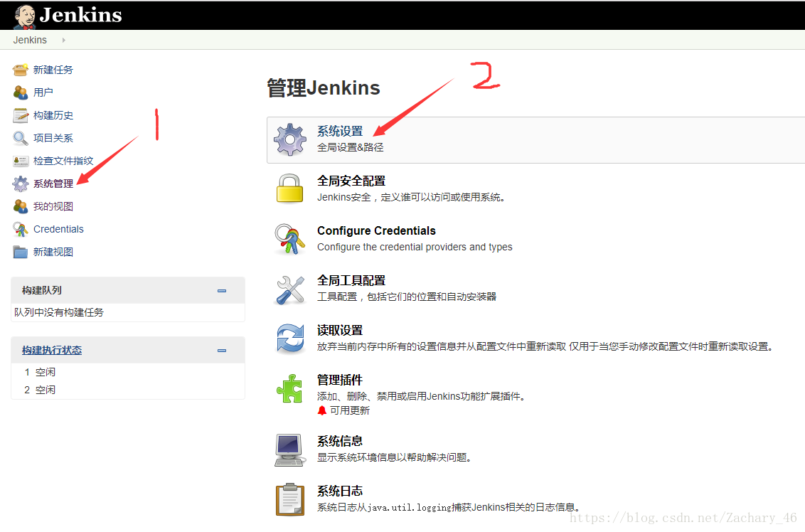This screenshot has height=532, width=805.
Task: Collapse the 构建执行状态 panel
Action: click(x=222, y=351)
